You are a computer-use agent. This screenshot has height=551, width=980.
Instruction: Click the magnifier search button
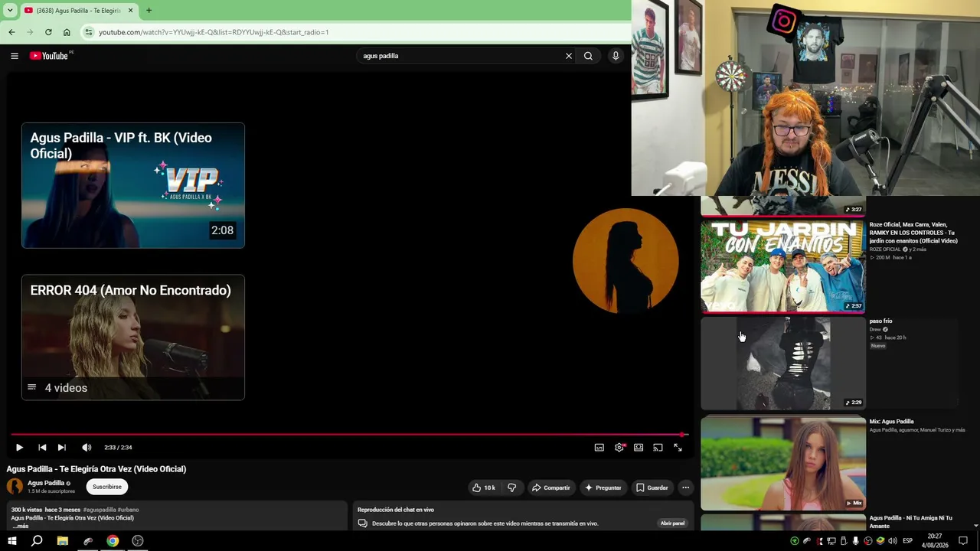click(588, 56)
